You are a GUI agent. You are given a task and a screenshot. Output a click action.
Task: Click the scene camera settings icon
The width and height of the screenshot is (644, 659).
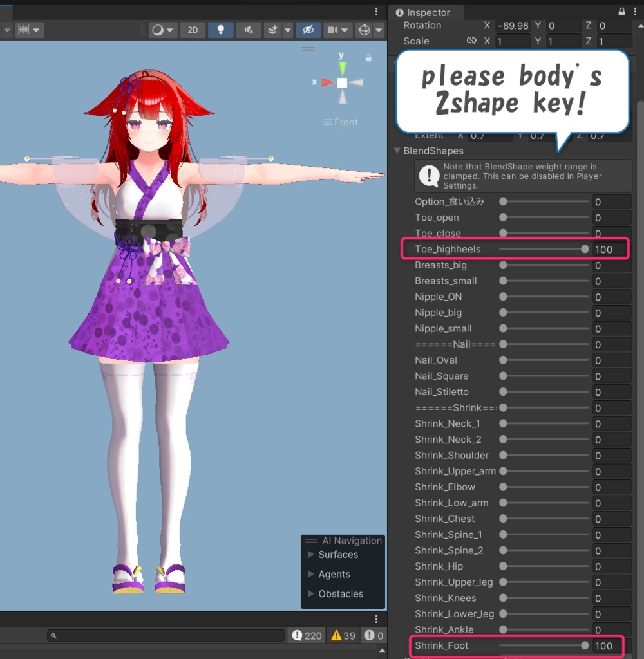click(332, 30)
